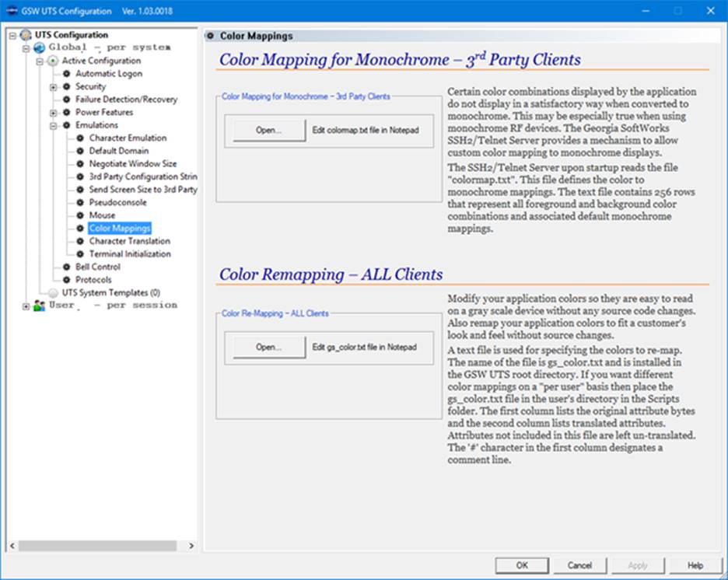The width and height of the screenshot is (728, 580).
Task: Select Character Emulation in the tree
Action: point(128,138)
